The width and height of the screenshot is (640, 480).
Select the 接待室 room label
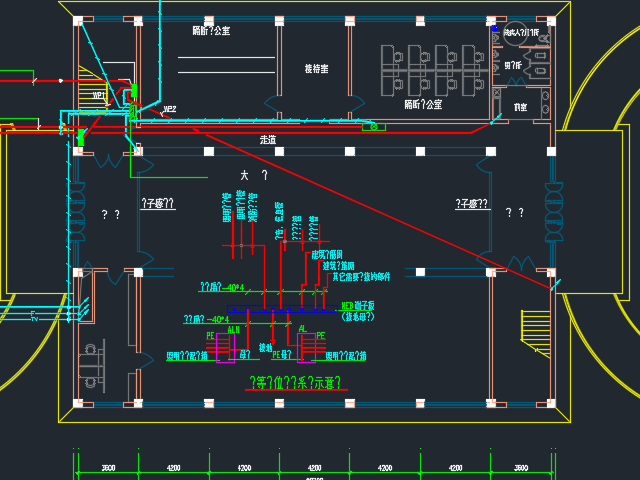click(319, 69)
